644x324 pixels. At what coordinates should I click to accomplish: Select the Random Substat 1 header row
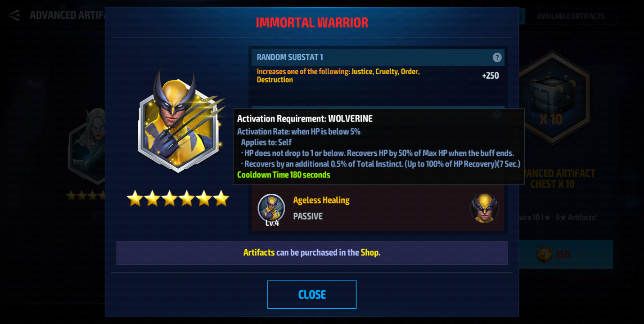point(378,57)
